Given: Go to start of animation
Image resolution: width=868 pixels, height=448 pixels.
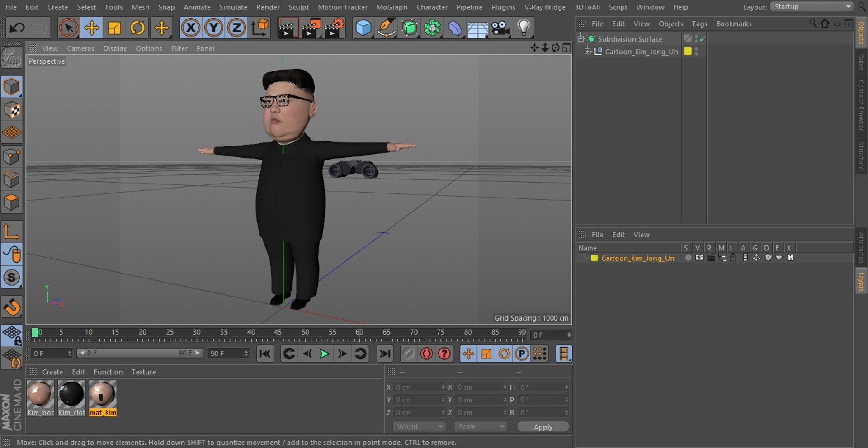Looking at the screenshot, I should click(x=265, y=354).
